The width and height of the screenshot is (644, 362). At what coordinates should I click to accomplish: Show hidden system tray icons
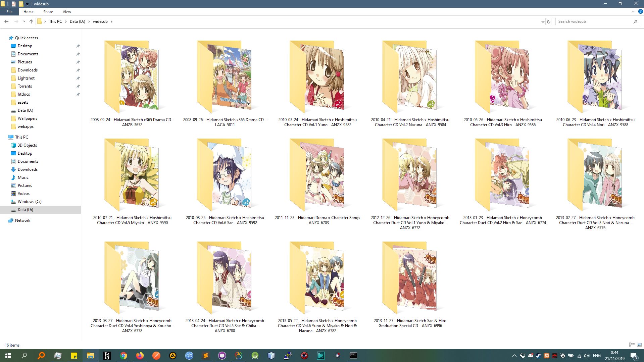(x=514, y=356)
